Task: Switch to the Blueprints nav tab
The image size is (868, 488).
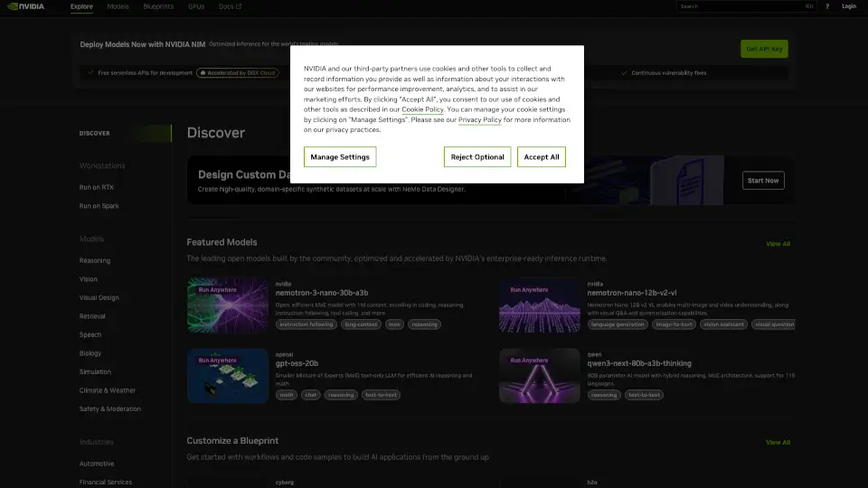Action: pos(158,6)
